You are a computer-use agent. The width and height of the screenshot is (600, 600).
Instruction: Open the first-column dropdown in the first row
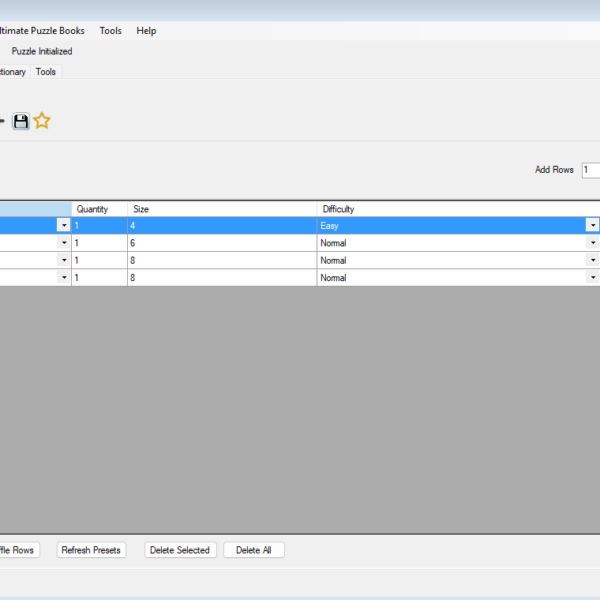point(64,226)
